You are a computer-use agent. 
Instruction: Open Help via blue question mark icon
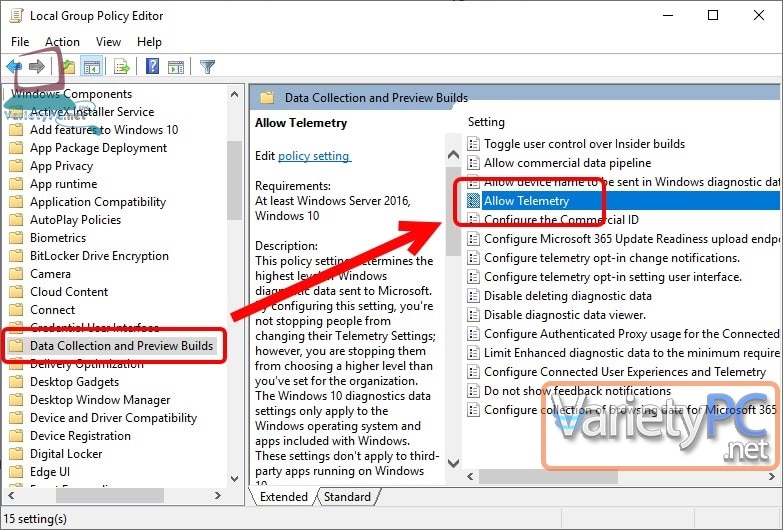coord(152,66)
